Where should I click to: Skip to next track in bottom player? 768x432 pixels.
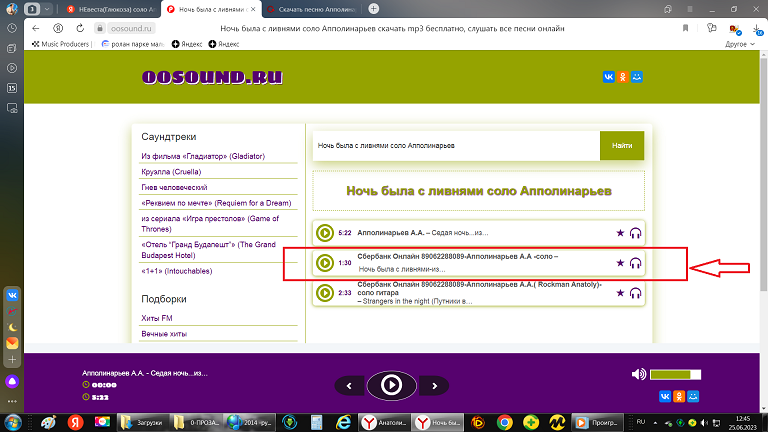click(434, 386)
